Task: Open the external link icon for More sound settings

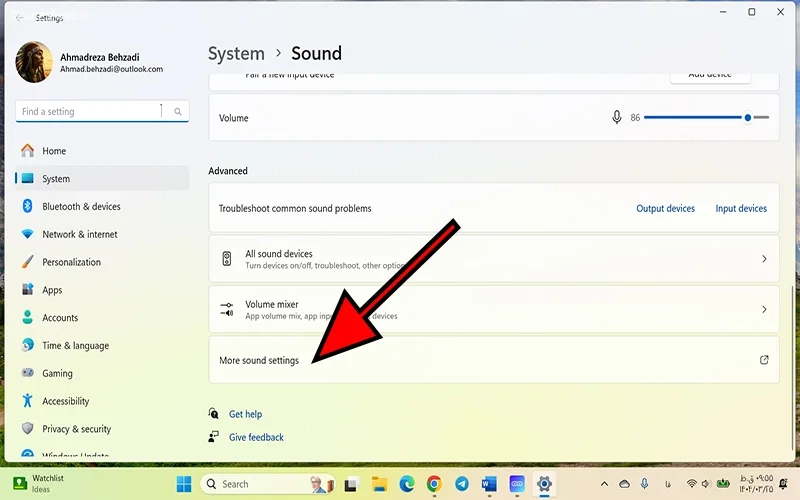Action: 764,360
